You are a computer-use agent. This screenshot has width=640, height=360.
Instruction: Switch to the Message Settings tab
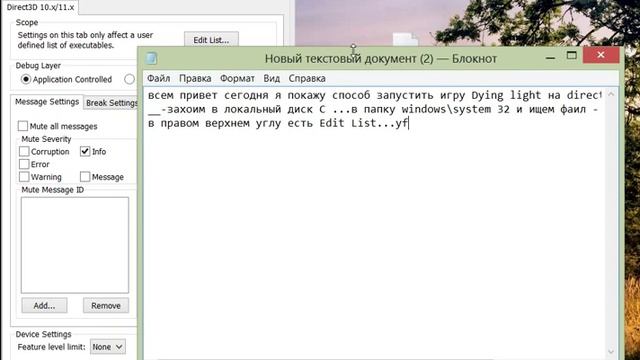pos(47,102)
